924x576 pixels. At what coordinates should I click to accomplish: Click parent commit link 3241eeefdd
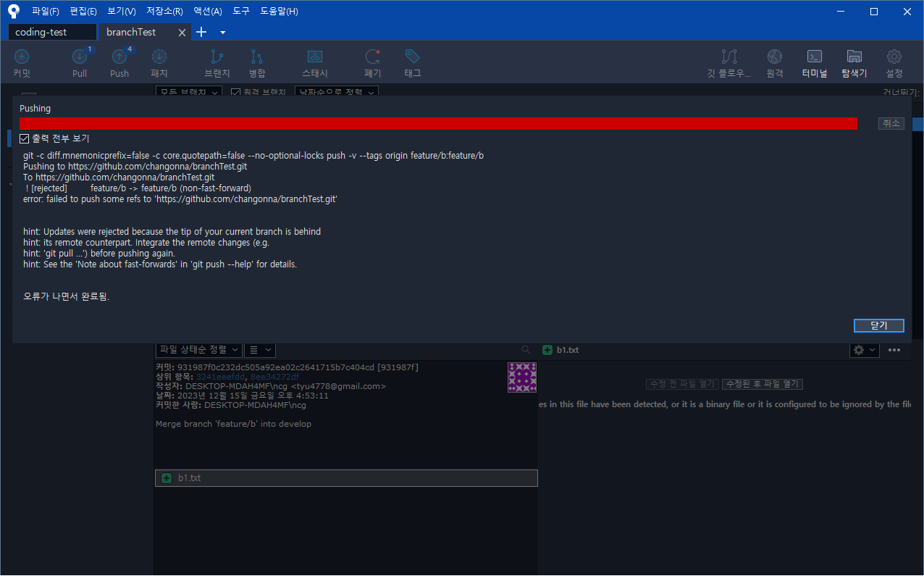221,377
